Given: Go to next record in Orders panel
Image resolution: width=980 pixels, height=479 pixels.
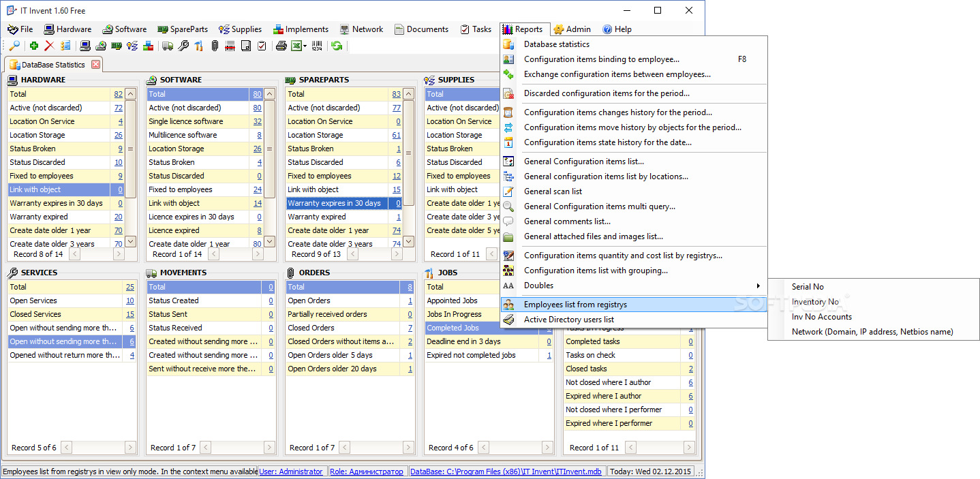Looking at the screenshot, I should (x=408, y=448).
